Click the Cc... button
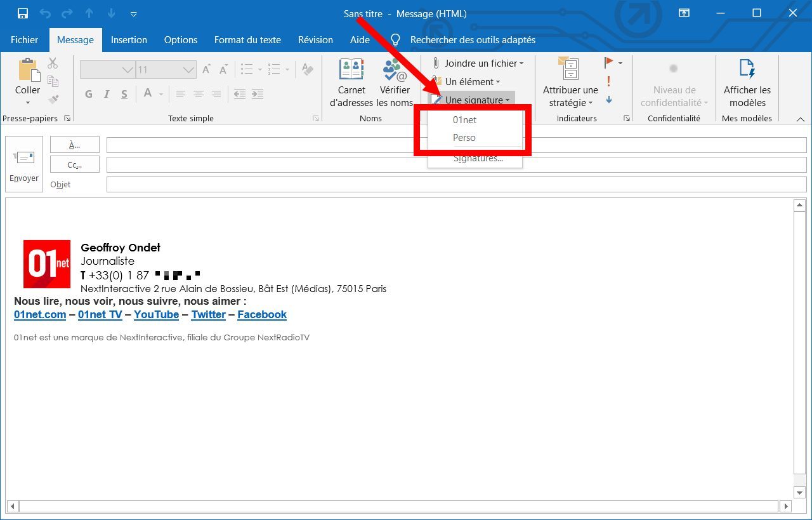This screenshot has height=520, width=812. point(75,164)
